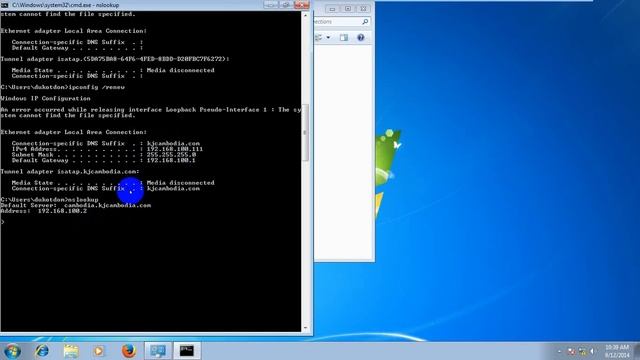
Task: Click the network status tray icon
Action: tap(582, 351)
